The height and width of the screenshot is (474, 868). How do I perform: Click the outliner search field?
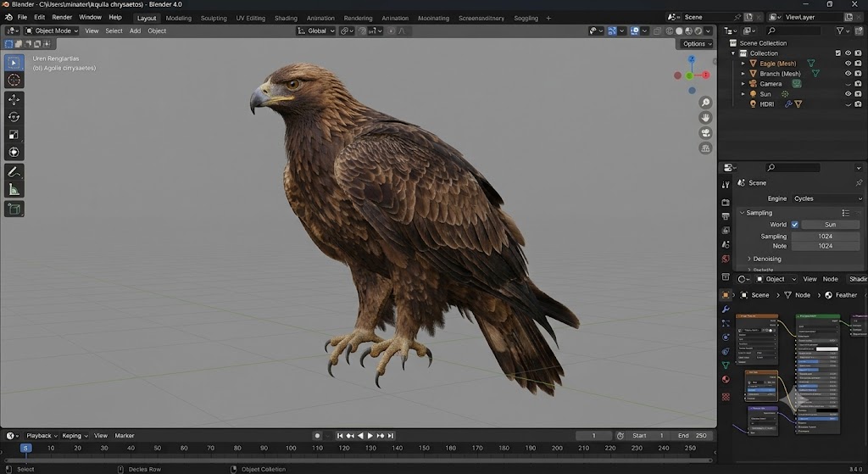click(793, 31)
